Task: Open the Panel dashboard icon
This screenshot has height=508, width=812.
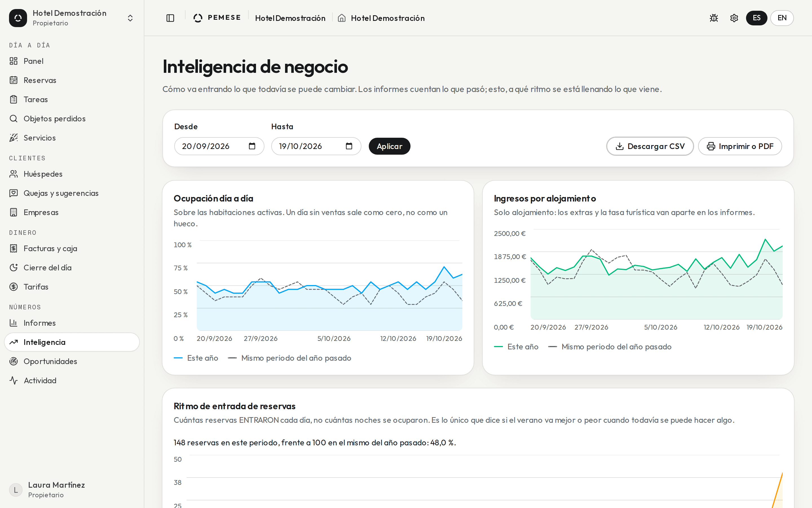Action: 14,61
